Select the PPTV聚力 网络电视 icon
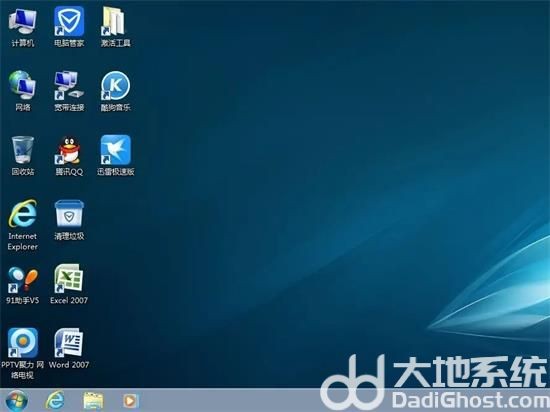550x412 pixels. click(x=23, y=343)
